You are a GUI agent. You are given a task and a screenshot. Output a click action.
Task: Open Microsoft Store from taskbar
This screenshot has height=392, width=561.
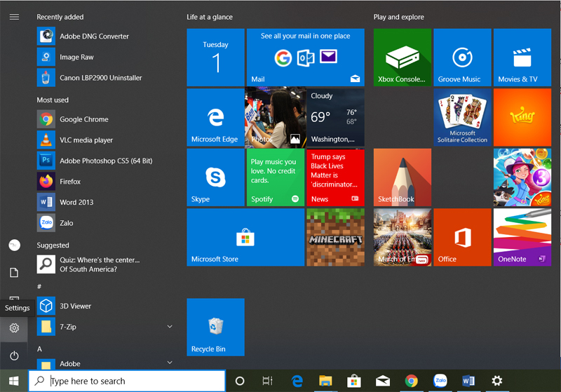click(354, 381)
